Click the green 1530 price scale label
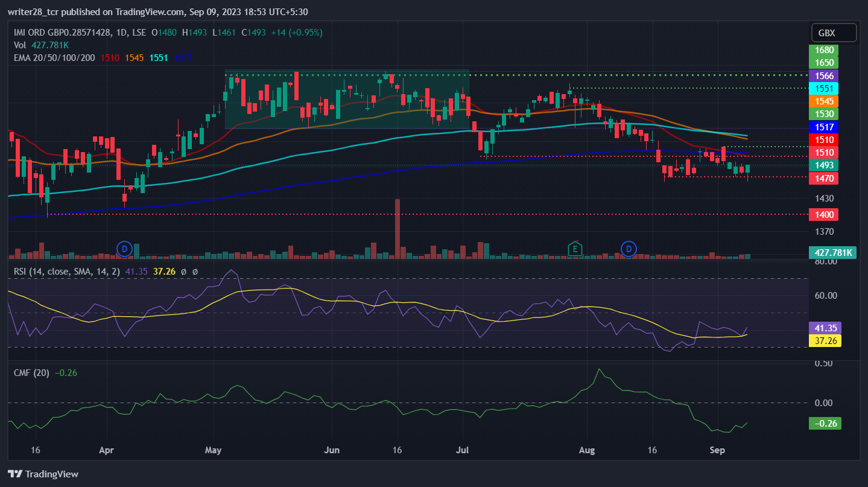This screenshot has height=487, width=868. (825, 114)
